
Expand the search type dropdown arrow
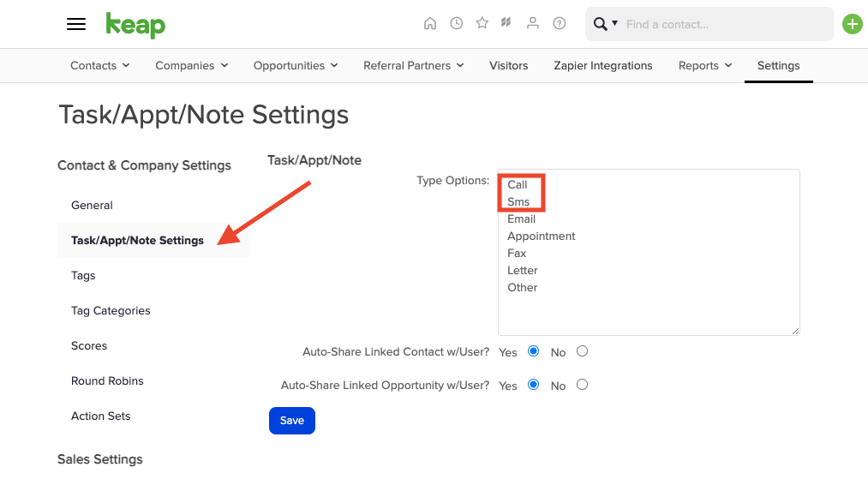point(614,23)
